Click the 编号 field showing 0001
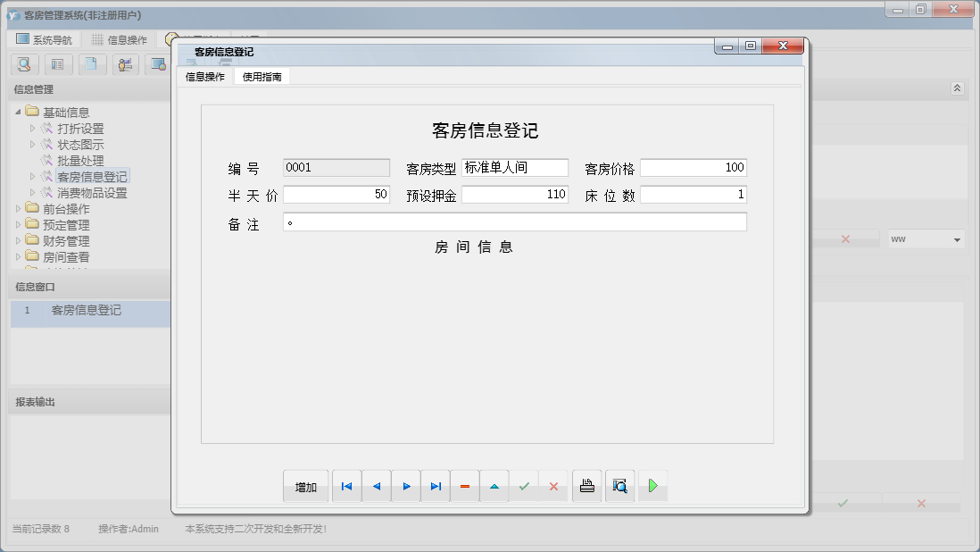Viewport: 980px width, 552px height. point(336,168)
